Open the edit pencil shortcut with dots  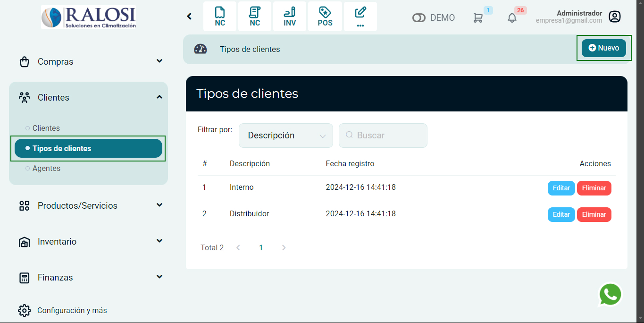360,17
